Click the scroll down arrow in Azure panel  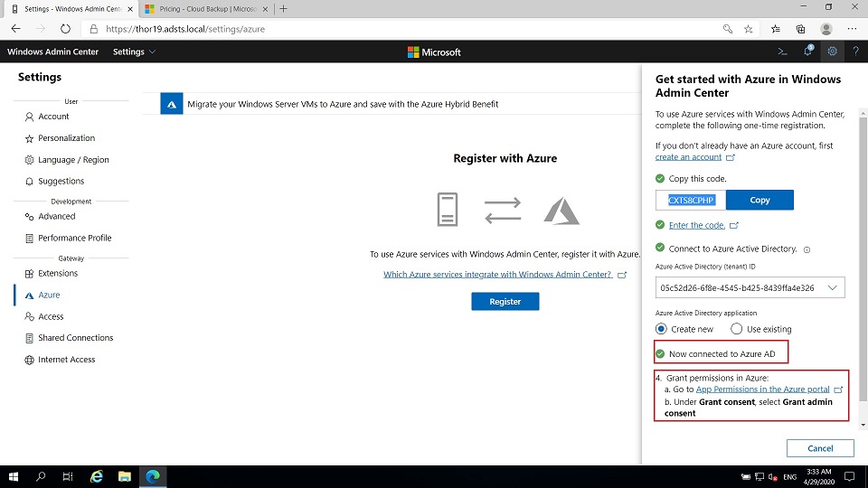pos(863,425)
